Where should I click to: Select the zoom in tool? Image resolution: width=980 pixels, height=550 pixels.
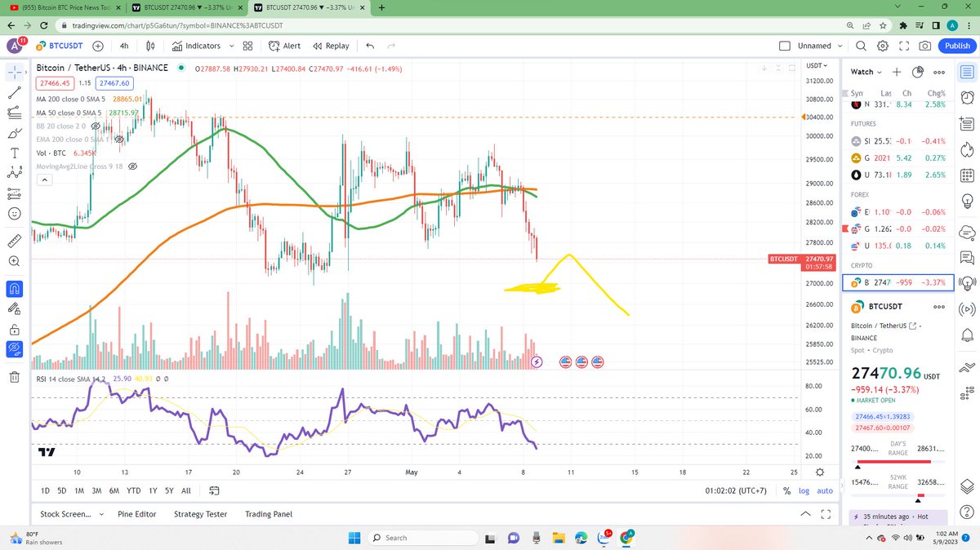15,261
